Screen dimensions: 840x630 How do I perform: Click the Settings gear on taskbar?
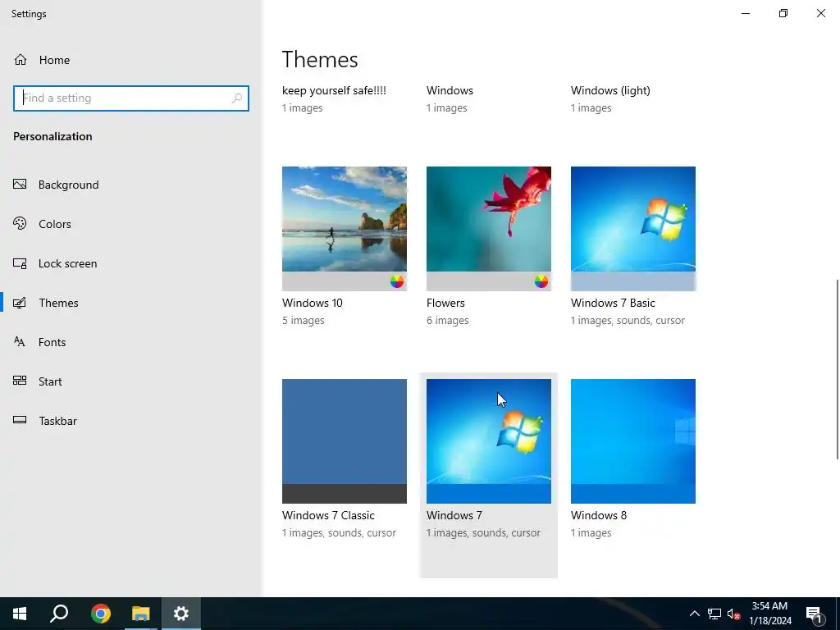pyautogui.click(x=181, y=614)
